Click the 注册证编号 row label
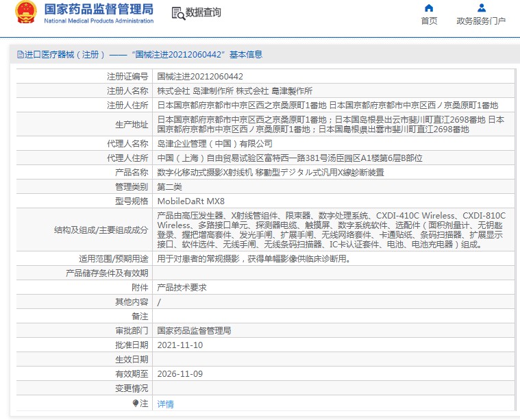The image size is (520, 420). click(127, 77)
